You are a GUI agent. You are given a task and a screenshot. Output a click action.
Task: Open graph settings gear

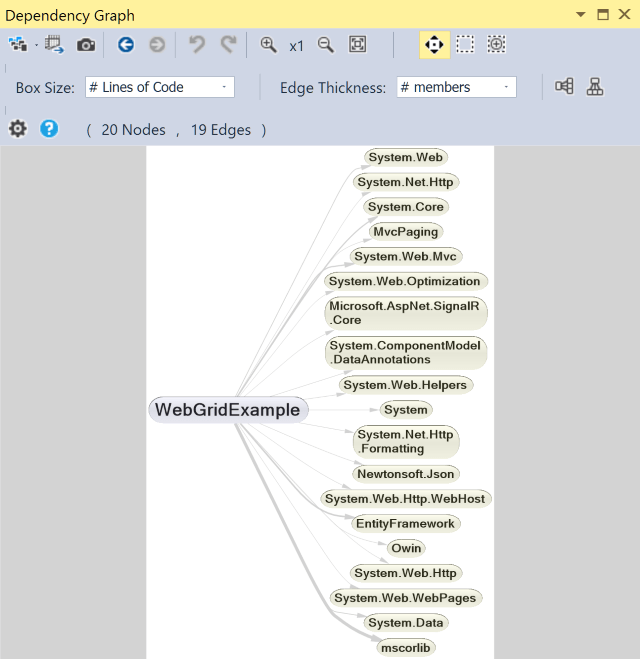[x=18, y=129]
